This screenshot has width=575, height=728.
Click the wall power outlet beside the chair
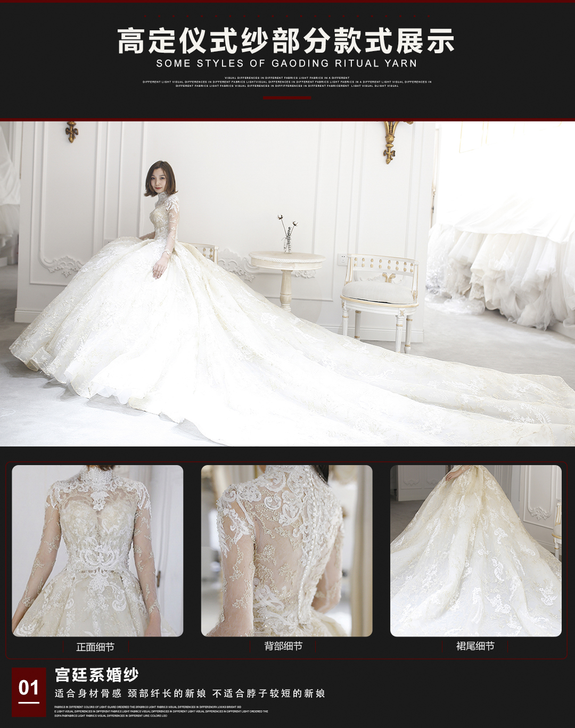(343, 259)
